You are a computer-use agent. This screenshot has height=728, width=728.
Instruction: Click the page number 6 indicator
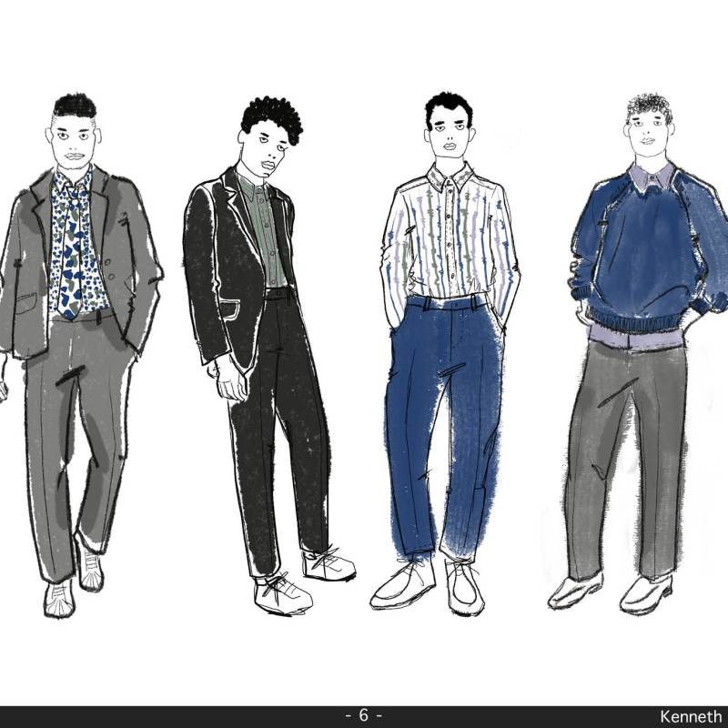[363, 716]
